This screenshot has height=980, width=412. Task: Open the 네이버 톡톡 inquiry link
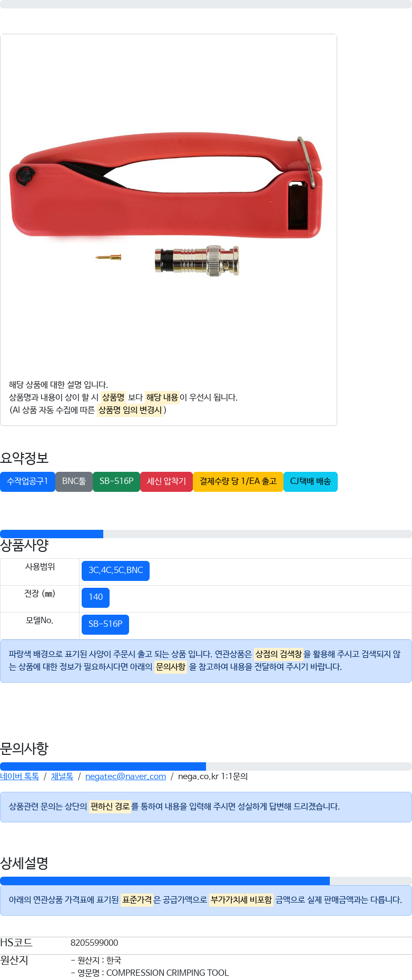(x=19, y=777)
